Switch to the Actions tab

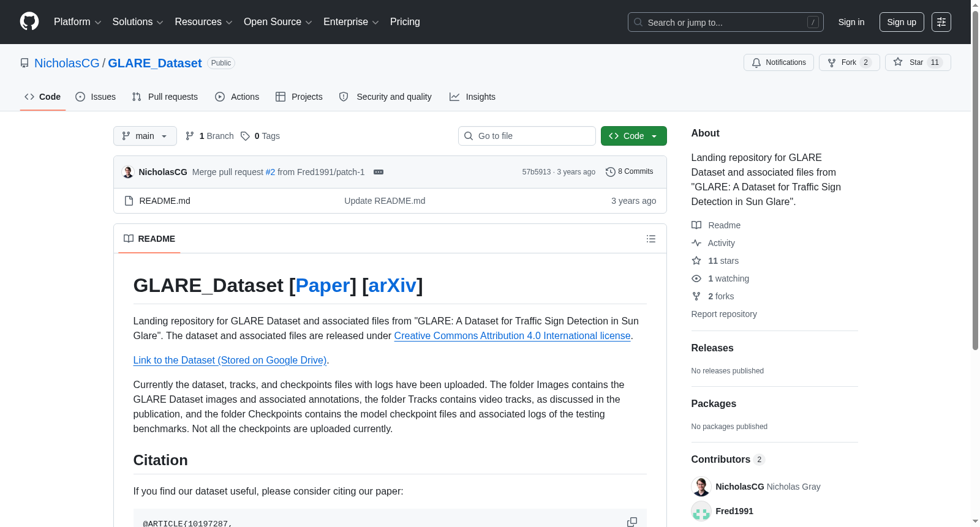(x=237, y=97)
